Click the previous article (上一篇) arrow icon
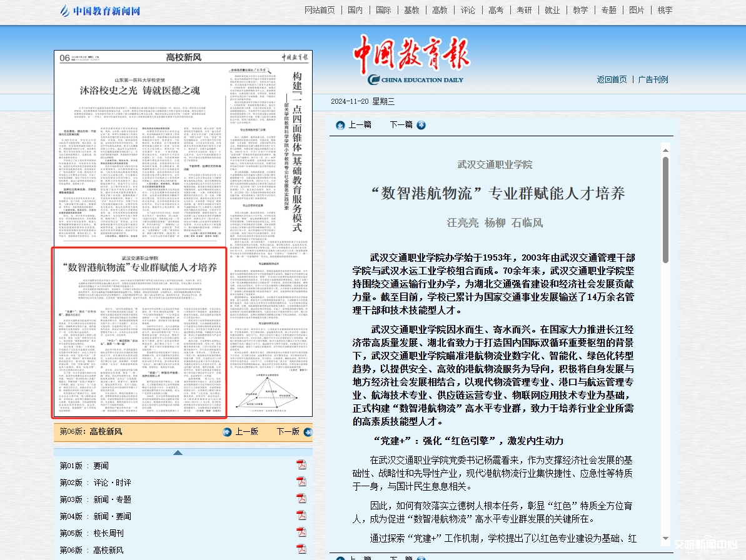This screenshot has width=746, height=560. (x=340, y=125)
